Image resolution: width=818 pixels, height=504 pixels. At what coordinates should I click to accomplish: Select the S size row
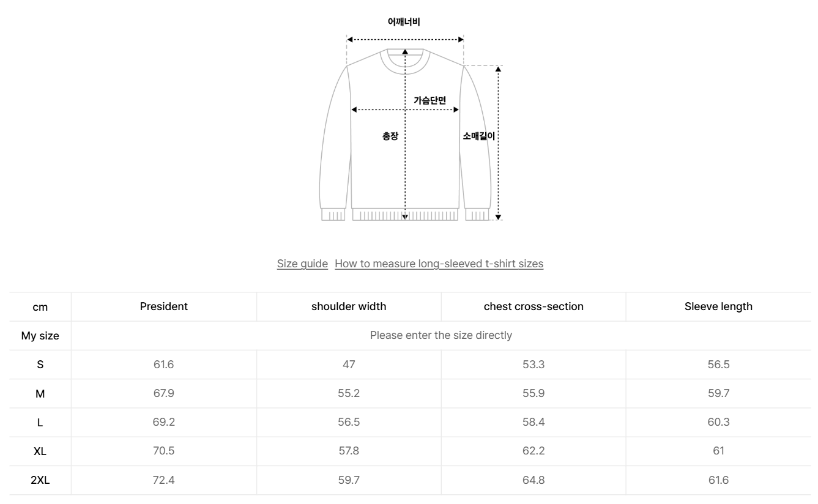(x=40, y=365)
